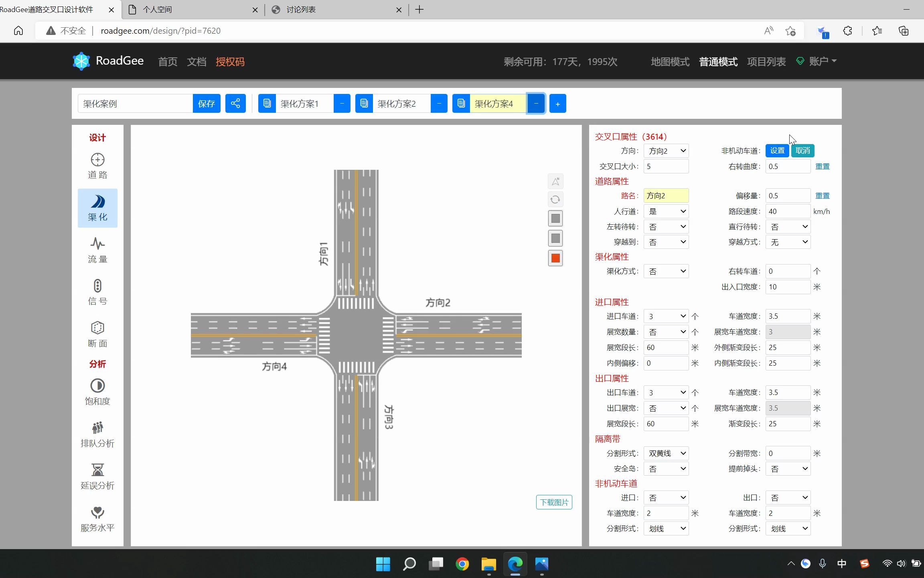Toggle 直行待转 straight-through waiting setting
The height and width of the screenshot is (578, 924).
788,226
